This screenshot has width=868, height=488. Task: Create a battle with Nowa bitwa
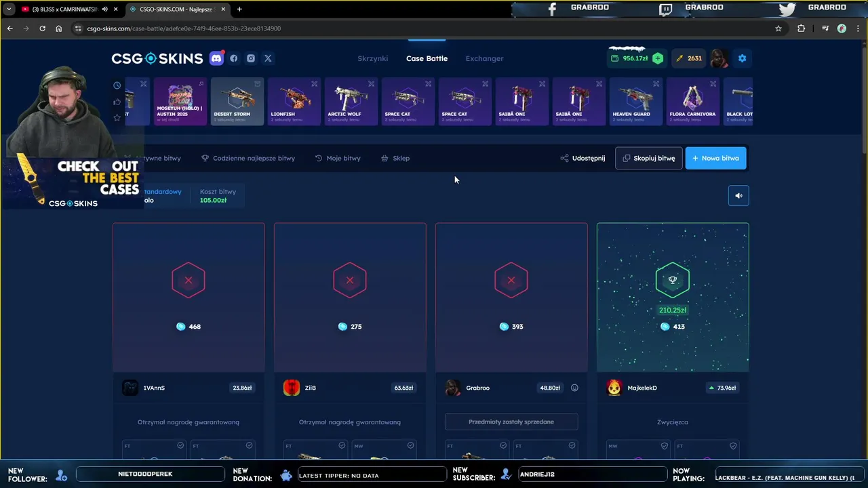(x=715, y=158)
